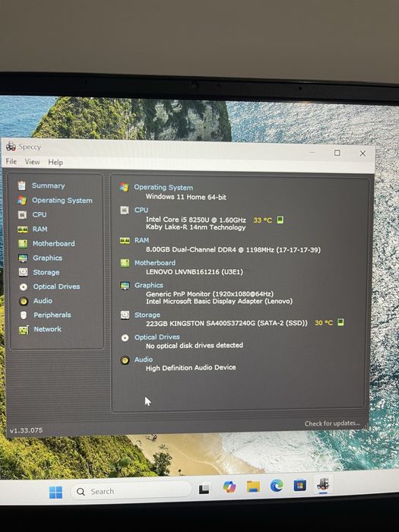The width and height of the screenshot is (399, 532).
Task: Click the Speccy logo in title bar
Action: [x=11, y=147]
